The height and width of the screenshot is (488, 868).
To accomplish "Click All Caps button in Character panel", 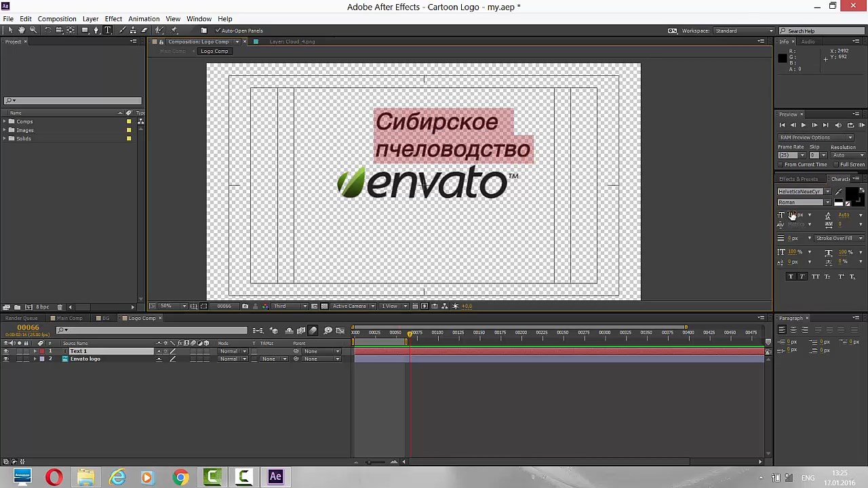I will [815, 277].
